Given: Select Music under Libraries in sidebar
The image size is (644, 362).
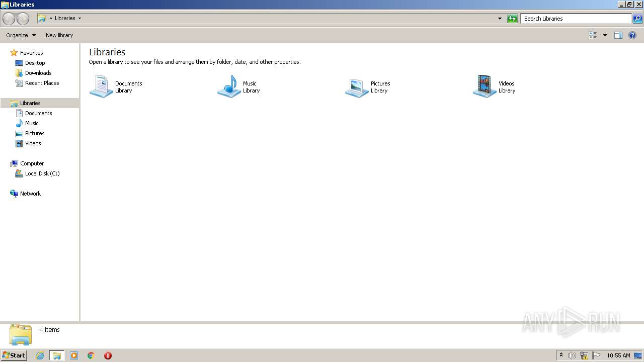Looking at the screenshot, I should point(32,123).
